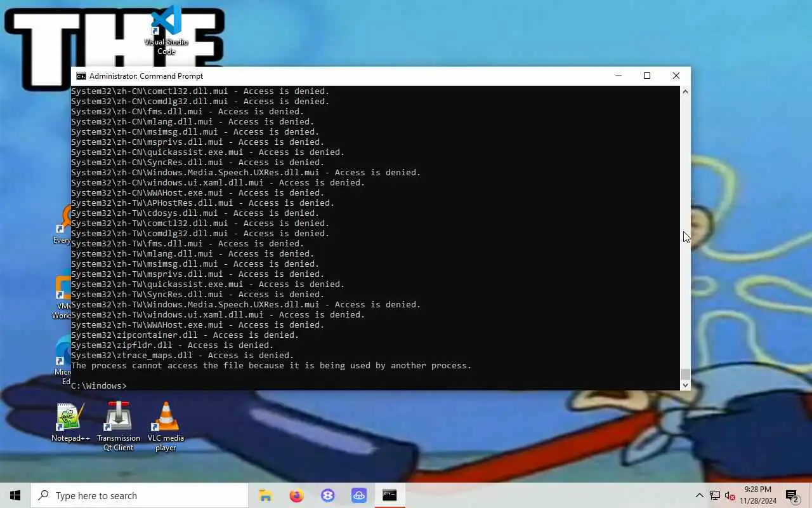This screenshot has height=508, width=812.
Task: Click the zipcontainer.dll access denied line
Action: (x=185, y=335)
